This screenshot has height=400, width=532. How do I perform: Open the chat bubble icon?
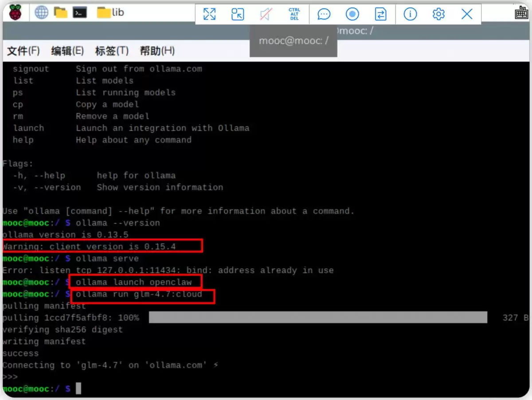pos(324,14)
